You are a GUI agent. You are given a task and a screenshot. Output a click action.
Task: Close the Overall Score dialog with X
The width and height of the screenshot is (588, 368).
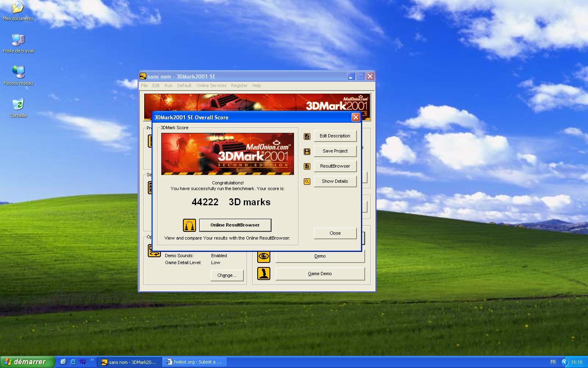pos(356,117)
